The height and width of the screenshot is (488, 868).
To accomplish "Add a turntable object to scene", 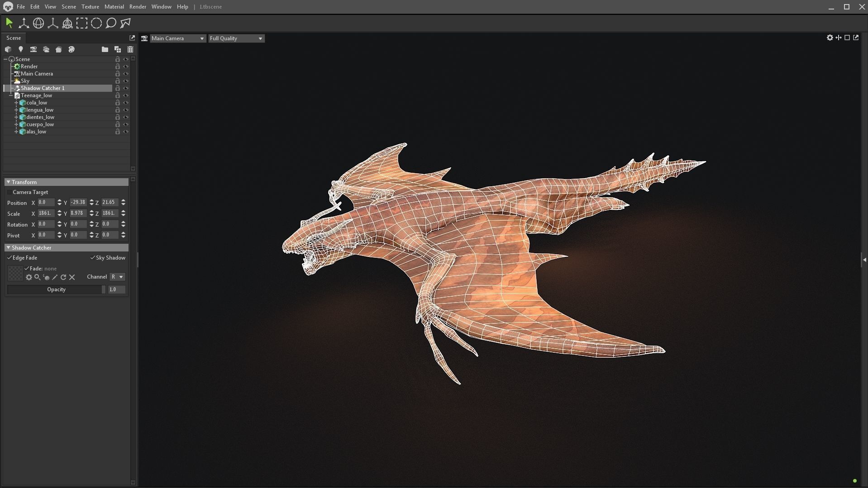I will point(72,49).
